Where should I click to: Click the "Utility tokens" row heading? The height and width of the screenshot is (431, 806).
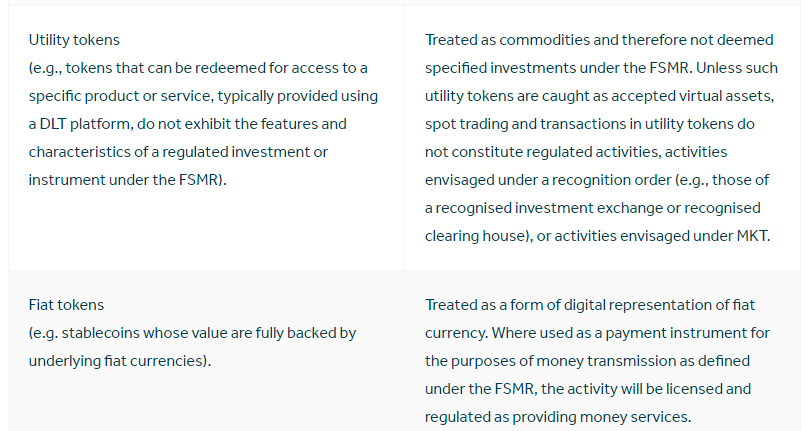74,40
